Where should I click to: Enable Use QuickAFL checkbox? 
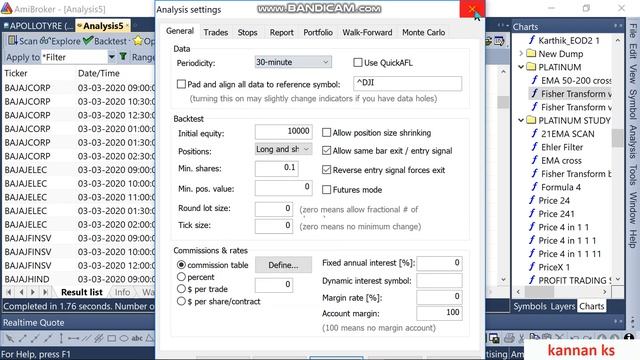[358, 62]
